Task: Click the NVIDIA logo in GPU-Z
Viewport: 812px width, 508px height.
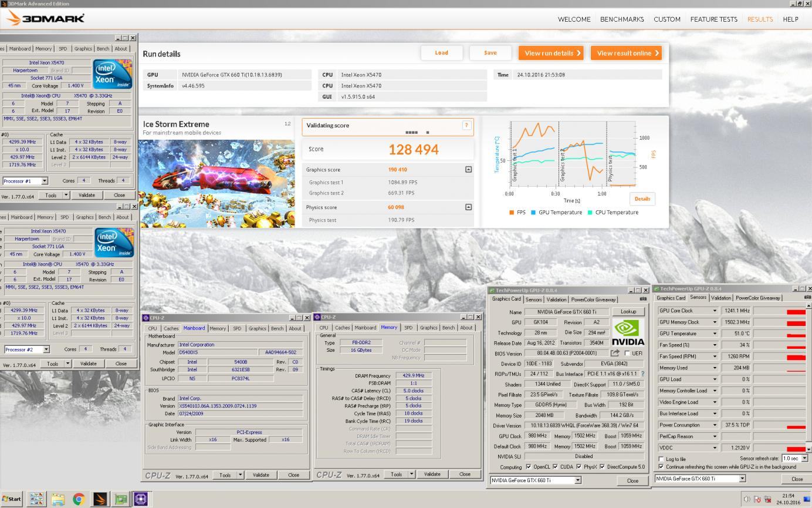Action: [x=627, y=332]
